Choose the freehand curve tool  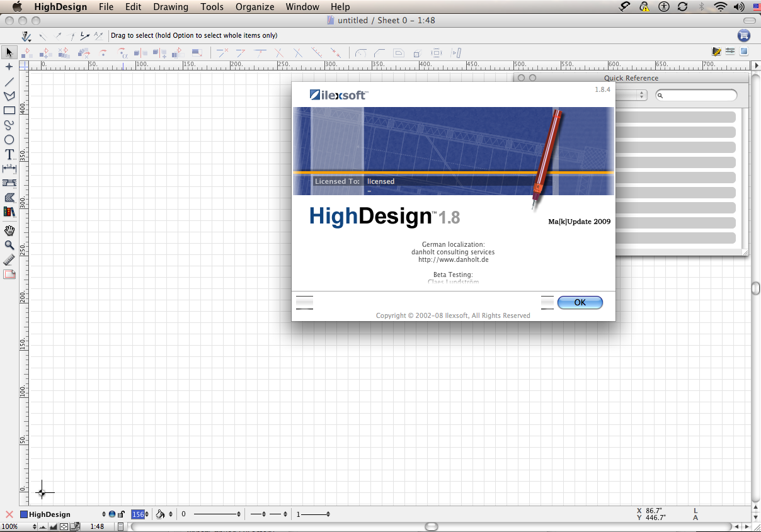(9, 125)
